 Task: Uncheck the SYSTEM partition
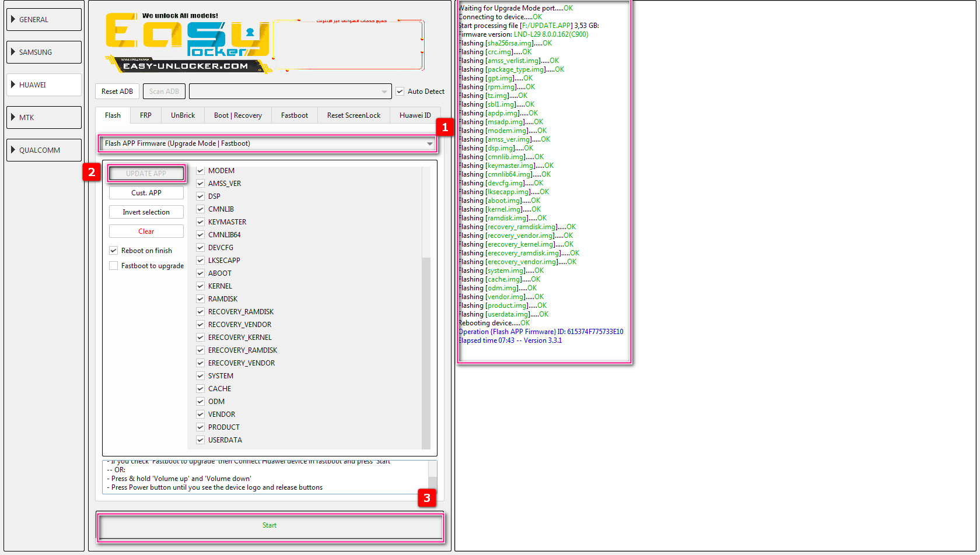pyautogui.click(x=200, y=376)
